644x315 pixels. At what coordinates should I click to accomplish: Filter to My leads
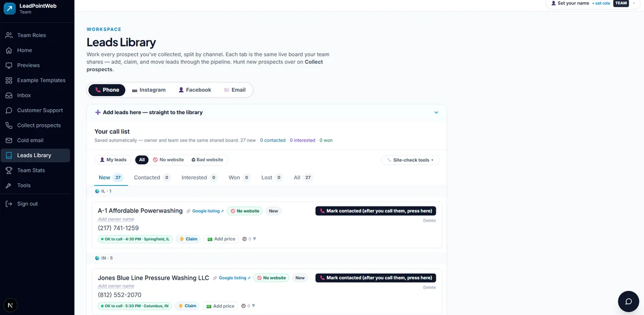pos(113,160)
